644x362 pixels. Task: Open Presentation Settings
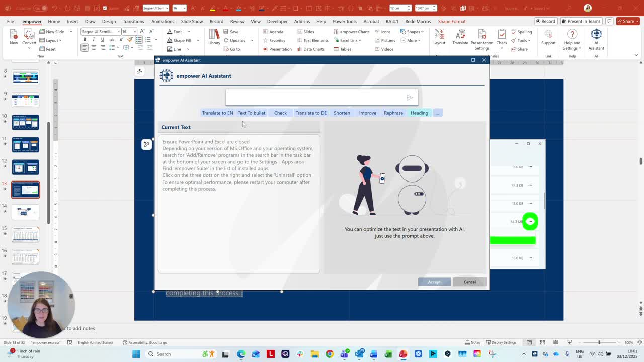point(482,39)
